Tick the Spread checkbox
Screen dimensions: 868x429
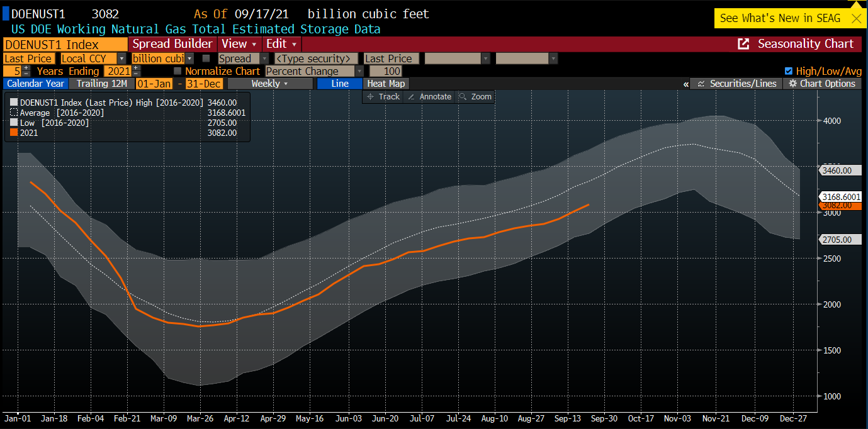pyautogui.click(x=206, y=58)
